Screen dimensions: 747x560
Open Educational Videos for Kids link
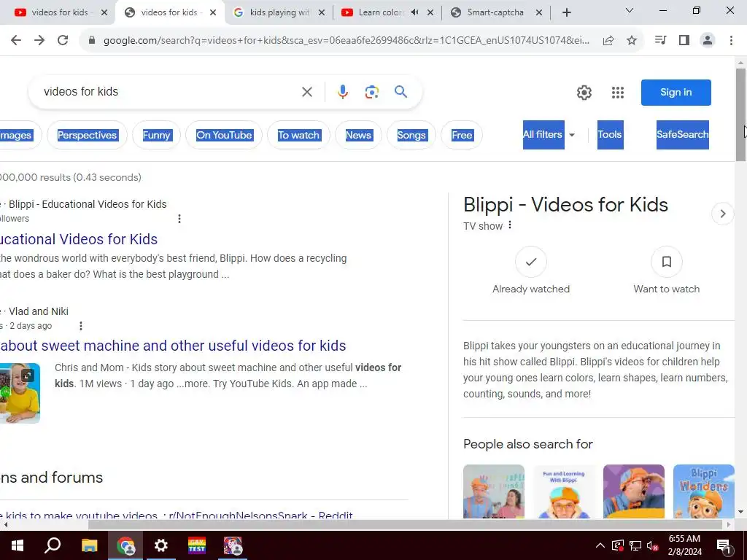coord(79,239)
